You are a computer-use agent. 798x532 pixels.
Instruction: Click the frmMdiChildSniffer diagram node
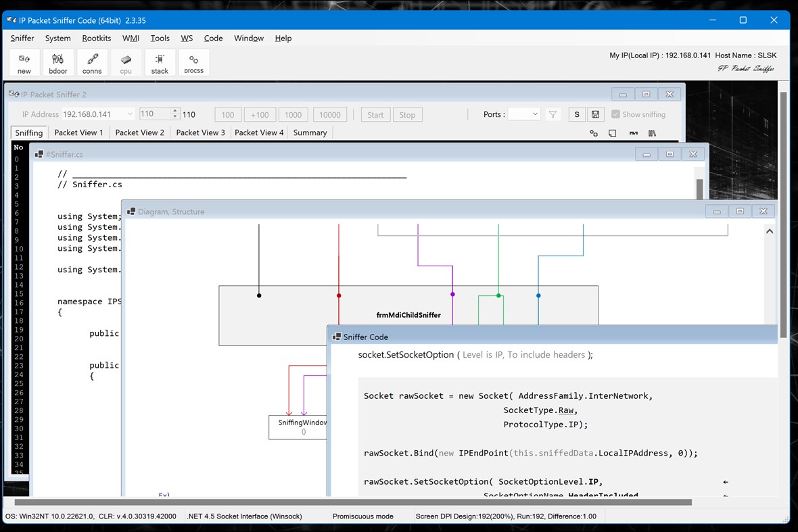(x=408, y=315)
